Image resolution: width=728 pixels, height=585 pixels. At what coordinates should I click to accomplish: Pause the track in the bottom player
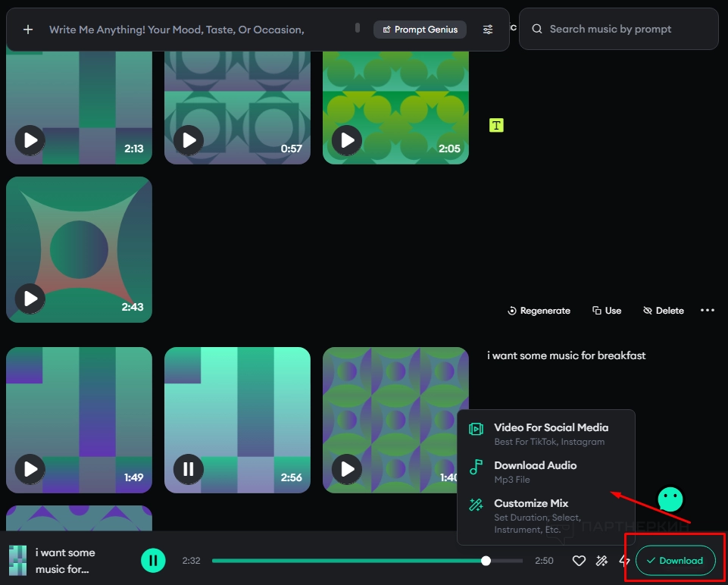153,561
